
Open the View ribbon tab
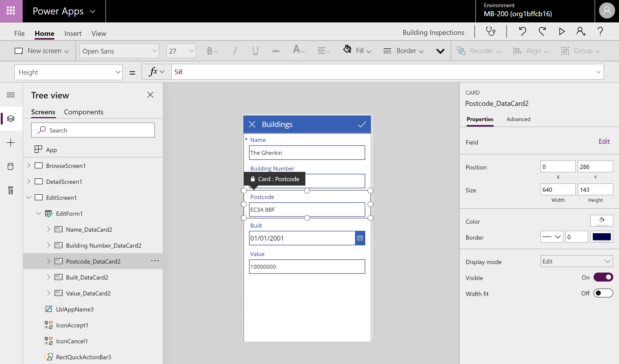[99, 33]
